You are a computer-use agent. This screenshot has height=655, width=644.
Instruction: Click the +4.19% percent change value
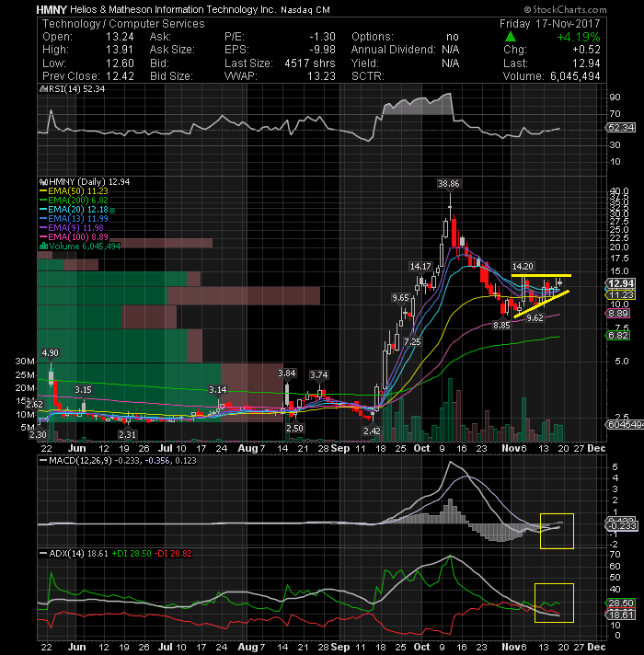point(579,37)
